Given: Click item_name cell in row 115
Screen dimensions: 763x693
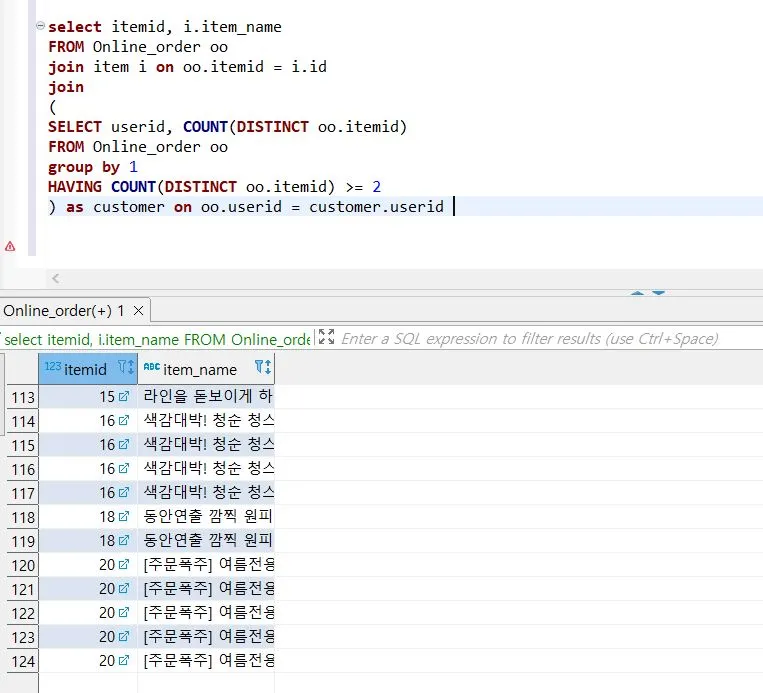Looking at the screenshot, I should 206,444.
